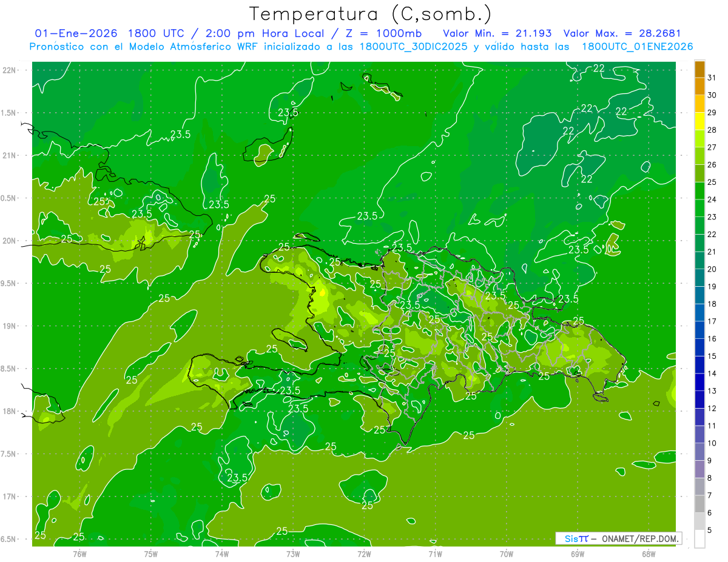Click the colorbar scale label 26
Image resolution: width=728 pixels, height=562 pixels.
tap(712, 165)
